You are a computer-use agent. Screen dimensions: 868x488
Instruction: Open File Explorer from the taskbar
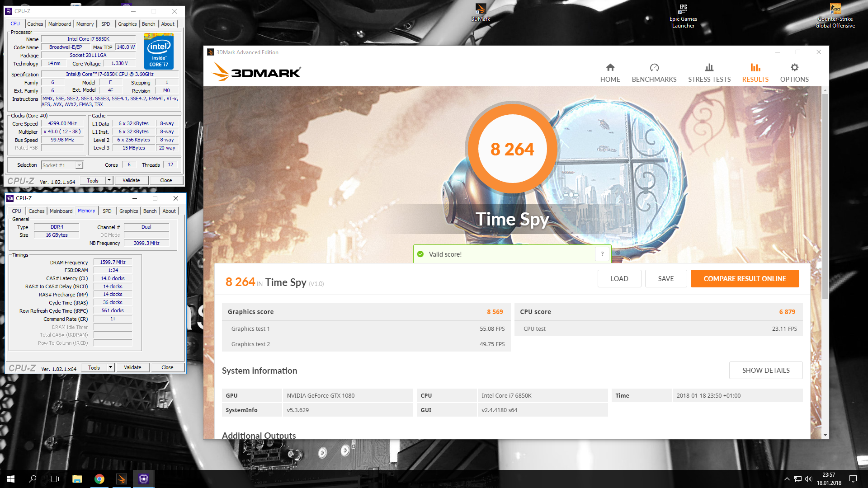point(77,479)
